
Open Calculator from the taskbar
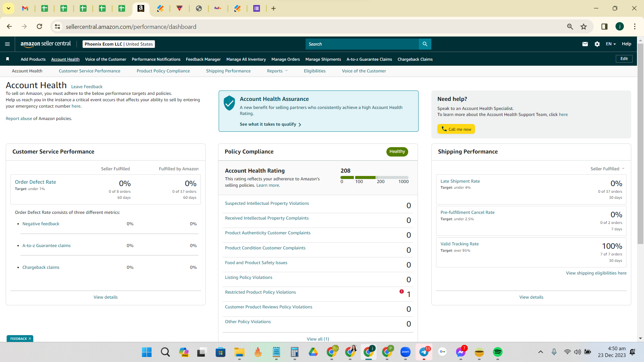[294, 352]
